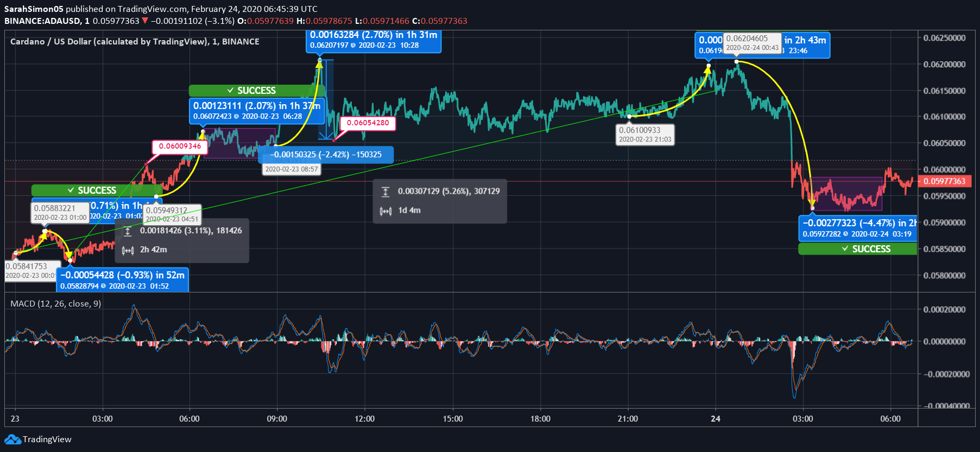Click the SUCCESS label under the -4.47% forecast
980x452 pixels.
pyautogui.click(x=858, y=249)
